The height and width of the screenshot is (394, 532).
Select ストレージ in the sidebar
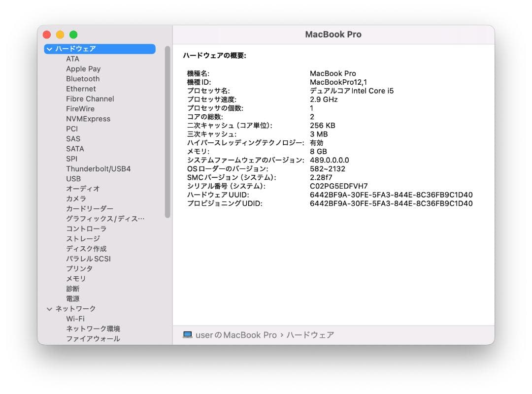[x=83, y=239]
